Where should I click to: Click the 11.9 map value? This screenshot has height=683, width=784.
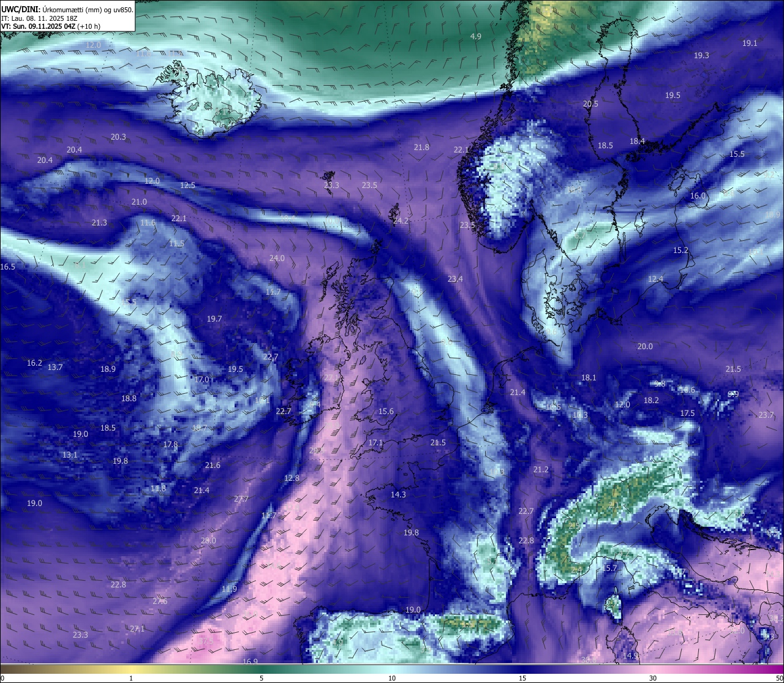(229, 589)
